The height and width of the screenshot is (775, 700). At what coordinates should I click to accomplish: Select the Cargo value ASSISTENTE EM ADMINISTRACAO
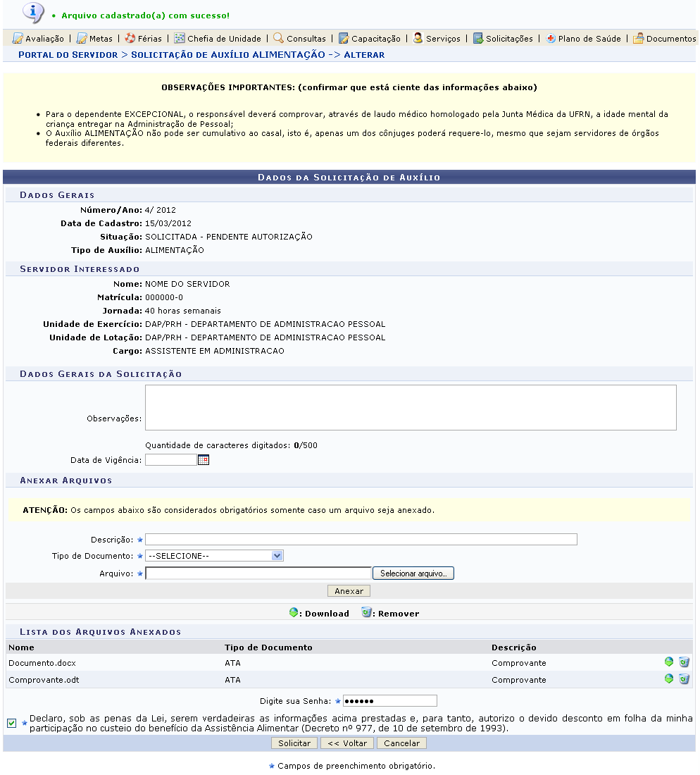tap(215, 351)
